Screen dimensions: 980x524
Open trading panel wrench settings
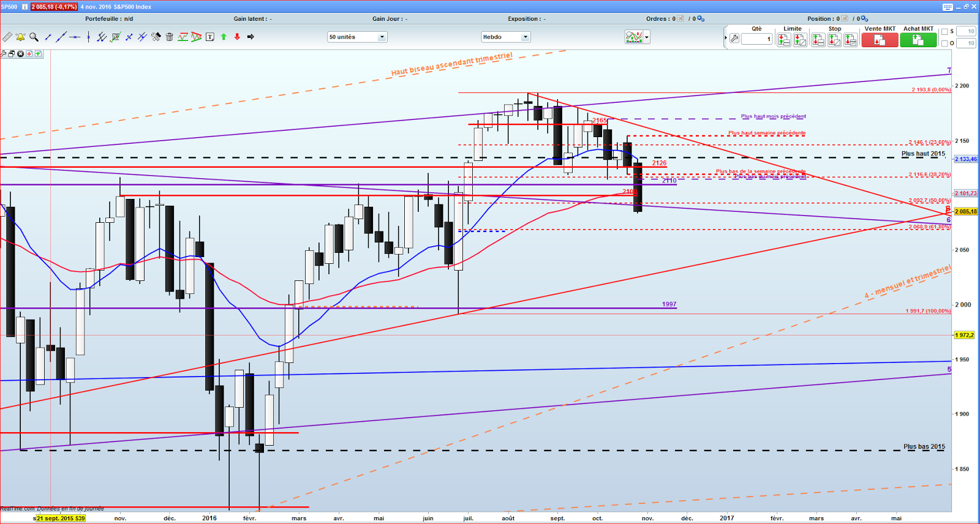(x=734, y=39)
